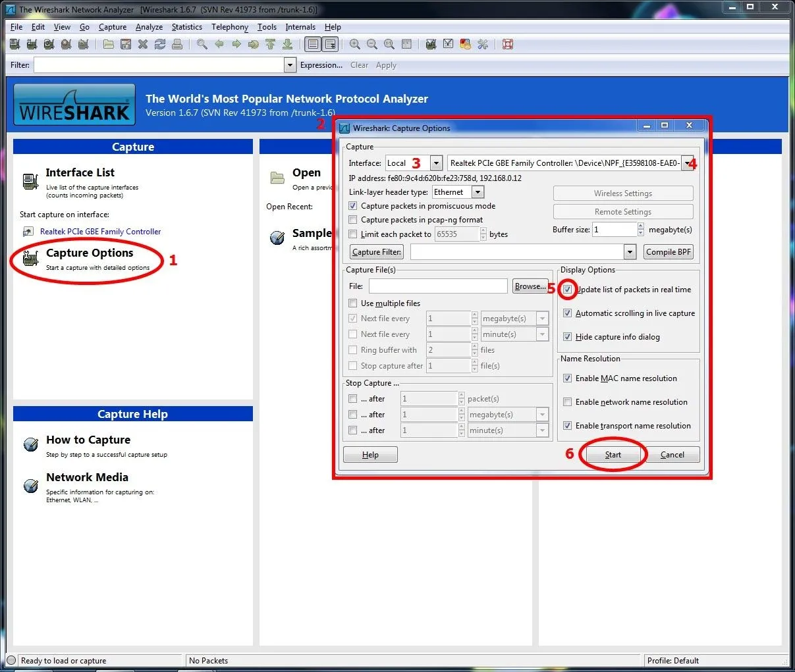Click the Go To Packet icon

coord(254,44)
